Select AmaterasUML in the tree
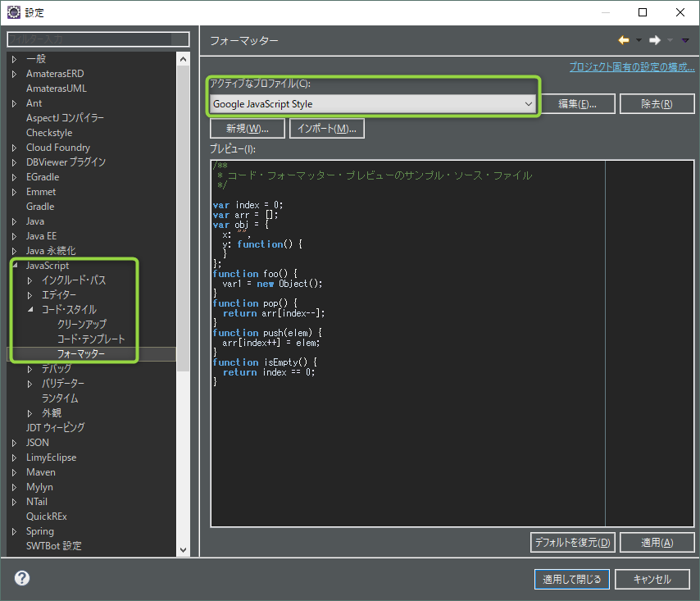The width and height of the screenshot is (700, 601). point(57,89)
